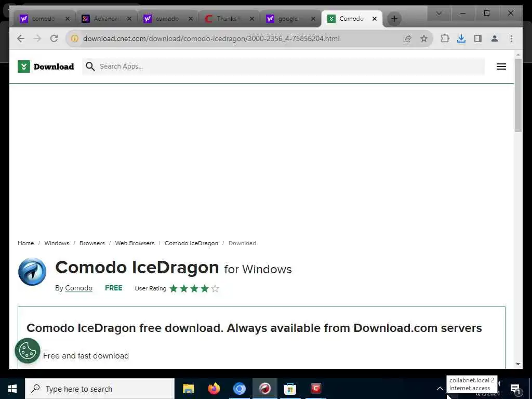Viewport: 532px width, 399px height.
Task: Expand the tab search chevron
Action: point(438,13)
